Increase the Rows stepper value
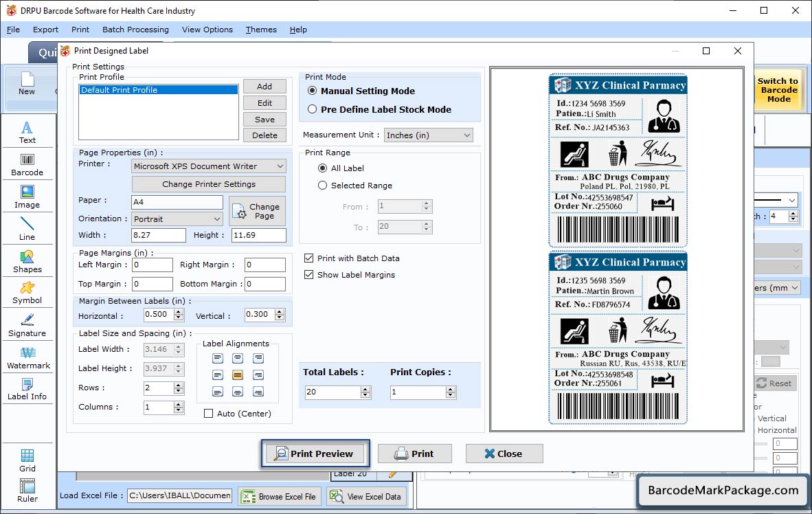 (179, 385)
